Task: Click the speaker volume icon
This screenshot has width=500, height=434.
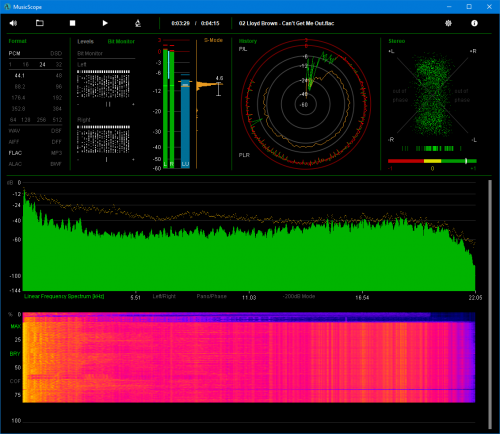Action: click(13, 23)
